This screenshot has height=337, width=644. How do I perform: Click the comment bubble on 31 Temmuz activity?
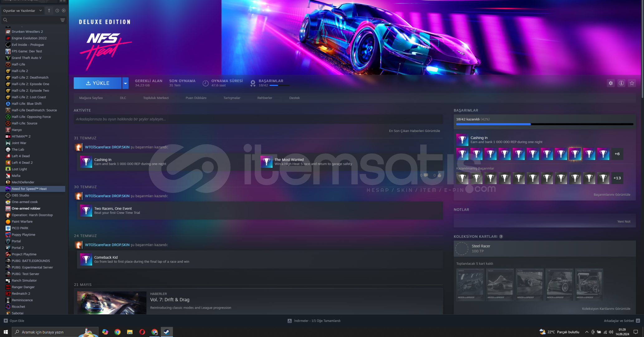click(x=426, y=175)
